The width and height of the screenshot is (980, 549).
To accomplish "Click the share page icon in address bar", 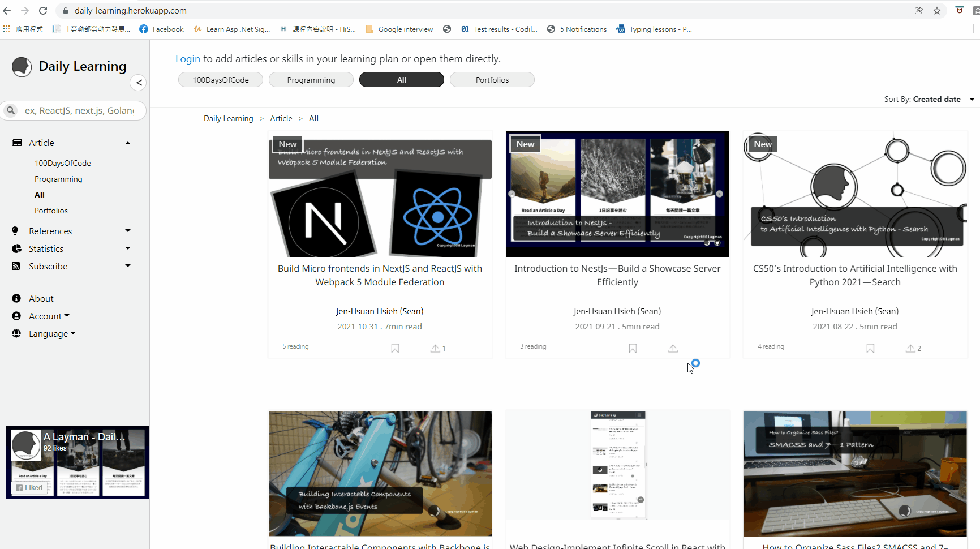I will tap(919, 11).
